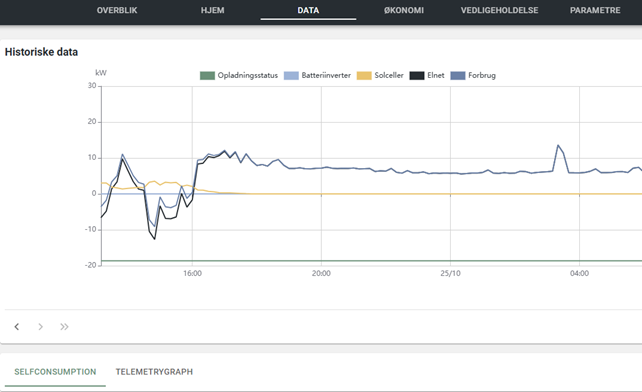The width and height of the screenshot is (642, 392).
Task: Toggle Opladningsstatus series in legend
Action: 239,75
